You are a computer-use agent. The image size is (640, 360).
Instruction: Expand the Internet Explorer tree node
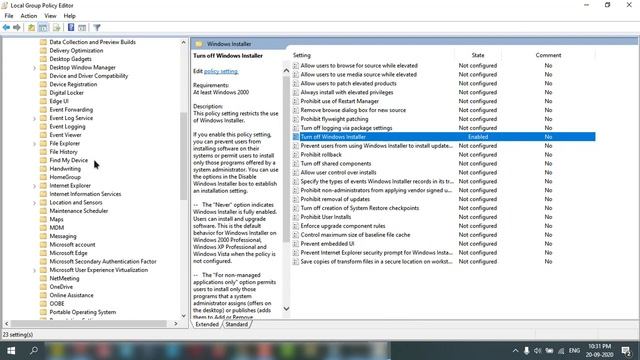click(x=34, y=186)
